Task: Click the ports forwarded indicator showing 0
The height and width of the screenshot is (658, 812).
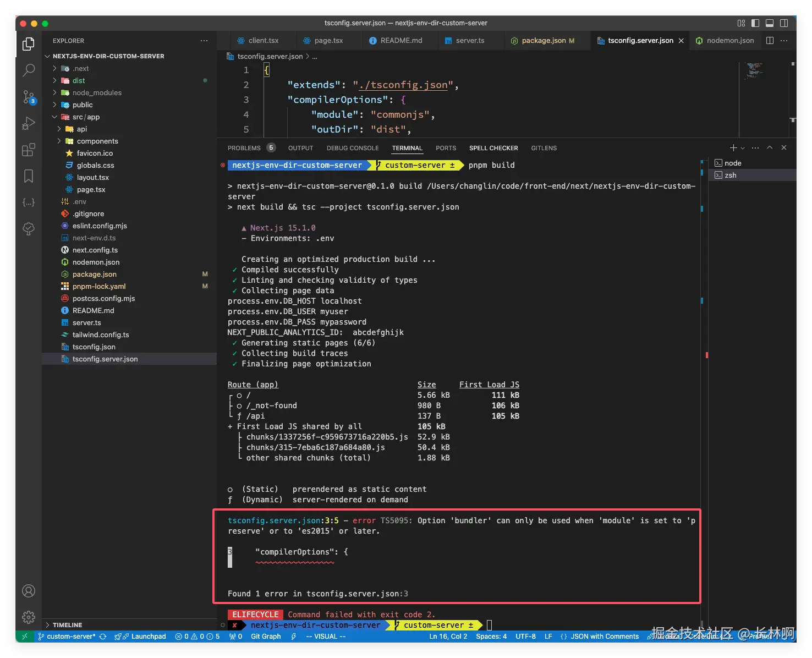Action: tap(236, 637)
